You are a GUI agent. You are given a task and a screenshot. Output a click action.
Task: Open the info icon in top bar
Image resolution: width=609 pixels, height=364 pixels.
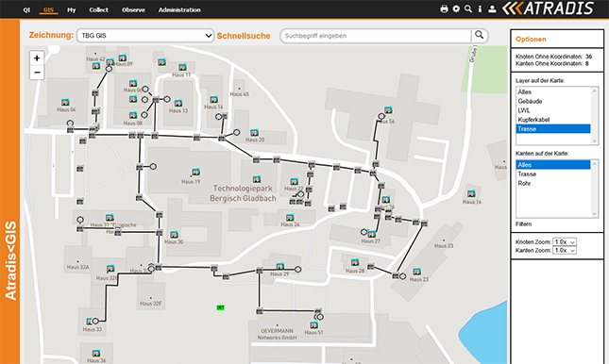click(480, 8)
